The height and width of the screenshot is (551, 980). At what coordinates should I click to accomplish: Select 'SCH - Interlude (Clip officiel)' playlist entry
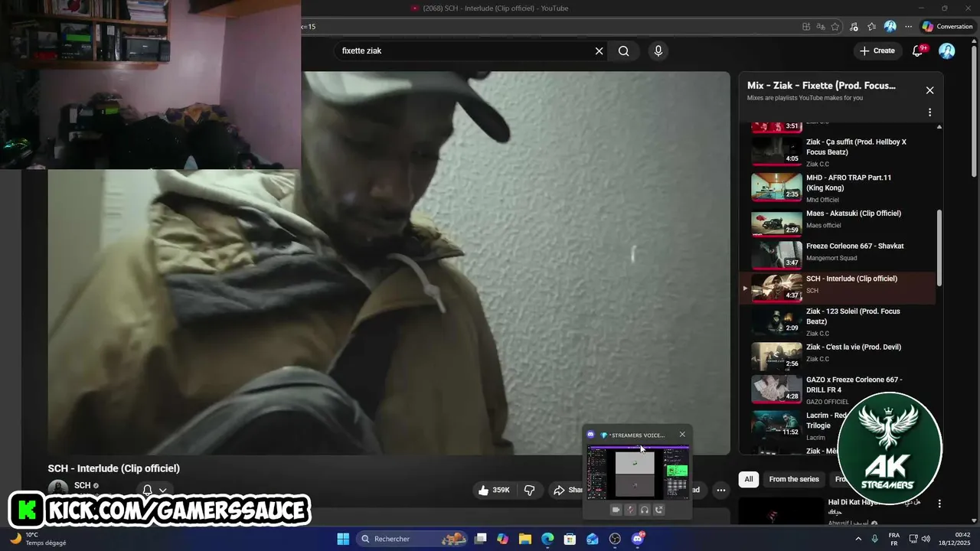point(838,288)
